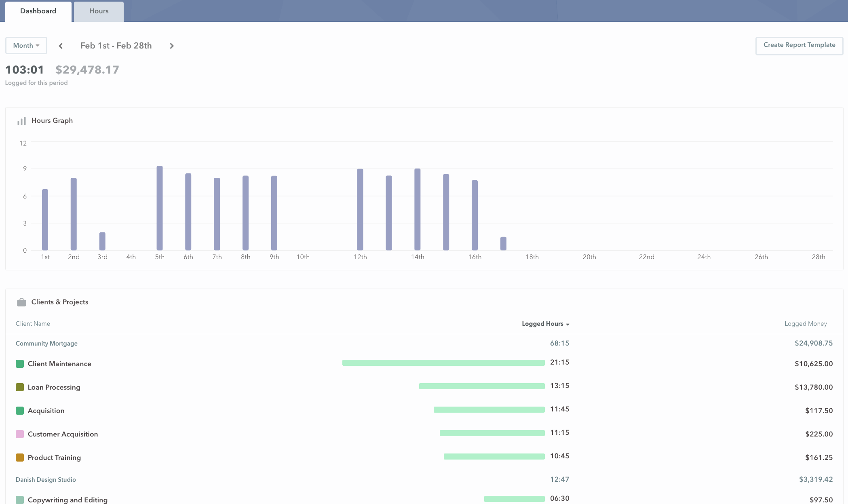The height and width of the screenshot is (504, 848).
Task: Open the Community Mortgage client link
Action: [46, 344]
